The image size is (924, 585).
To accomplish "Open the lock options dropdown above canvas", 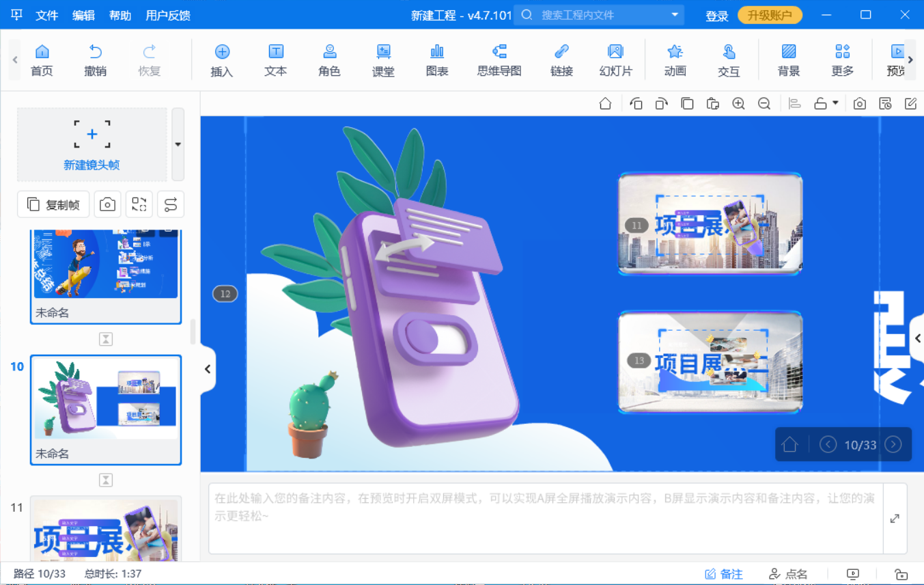I will click(835, 104).
